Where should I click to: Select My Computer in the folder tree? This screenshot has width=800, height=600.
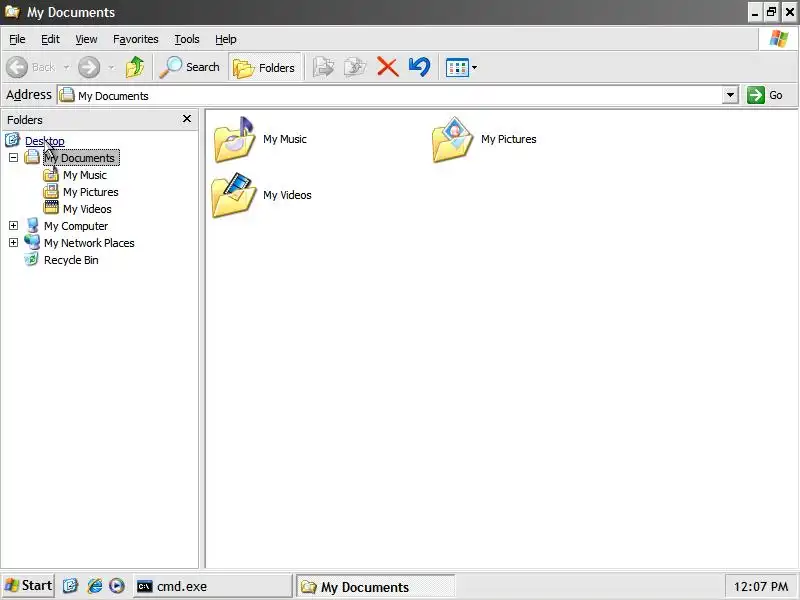pos(76,226)
